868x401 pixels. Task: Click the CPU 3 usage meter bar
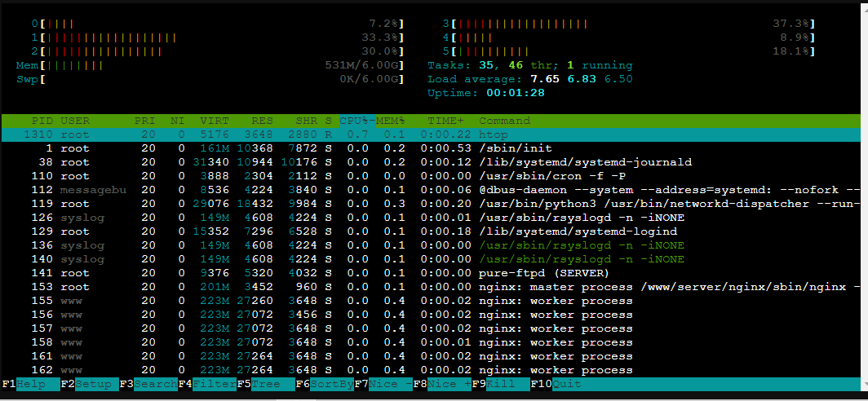tap(628, 24)
